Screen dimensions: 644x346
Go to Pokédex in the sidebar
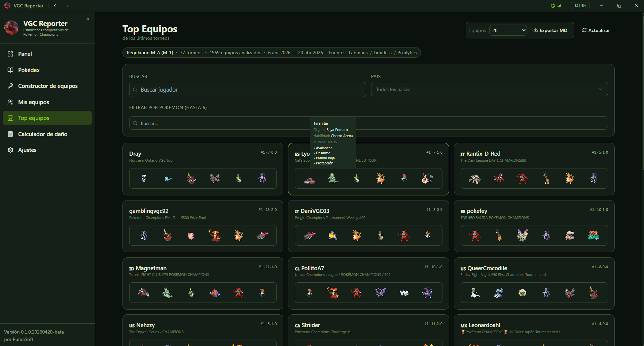pos(47,70)
